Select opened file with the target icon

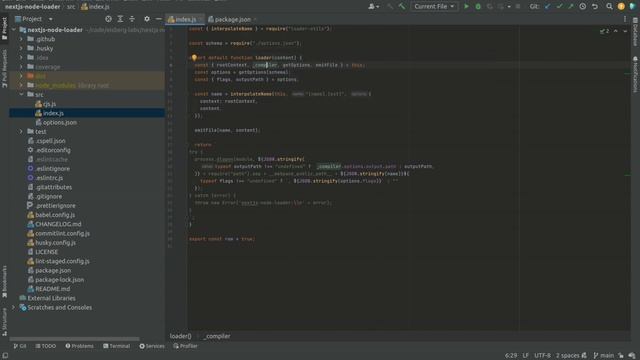108,19
